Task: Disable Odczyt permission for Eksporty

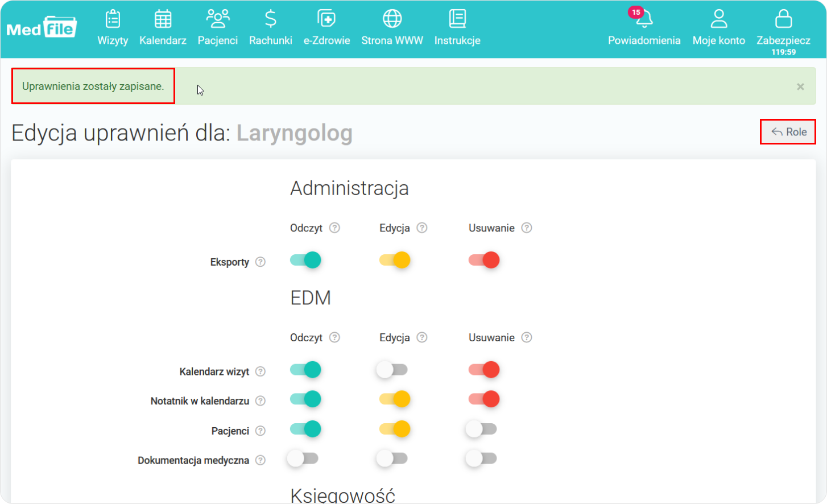Action: tap(305, 259)
